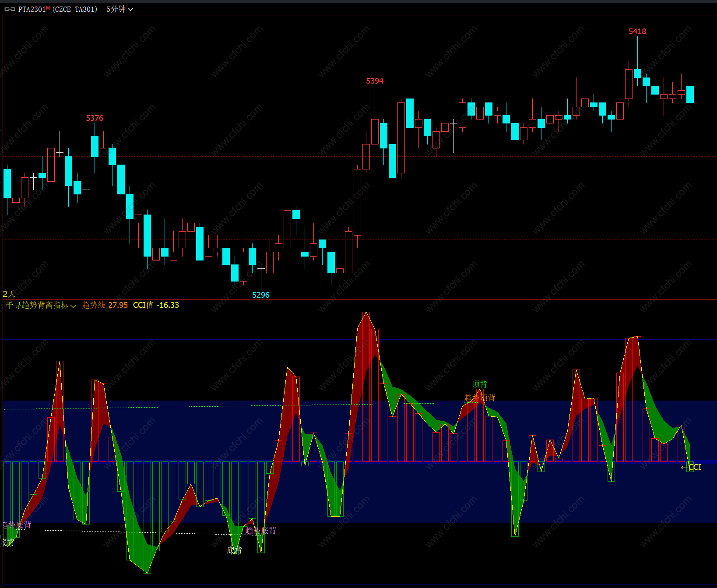The width and height of the screenshot is (717, 588).
Task: Click the (CZCE TA301) exchange code text
Action: [75, 9]
